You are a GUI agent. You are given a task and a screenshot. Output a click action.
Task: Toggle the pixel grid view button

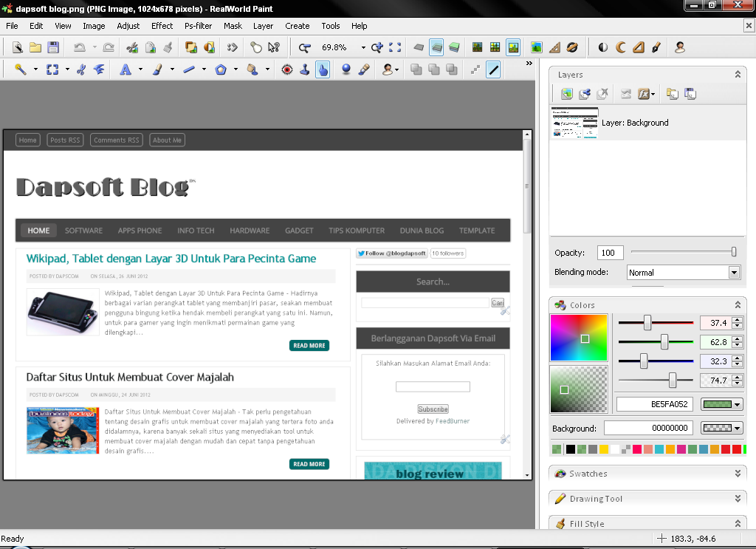(478, 47)
